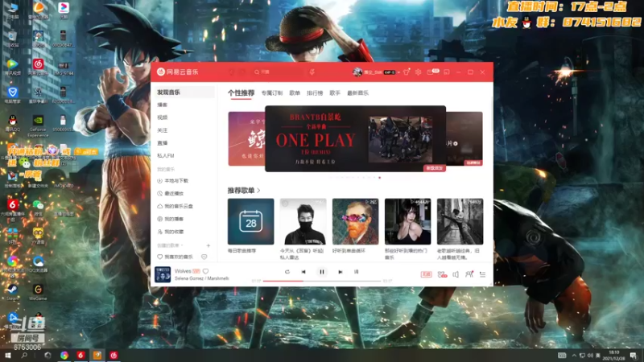The image size is (644, 362).
Task: Expand the user account dropdown arrow
Action: tap(398, 72)
